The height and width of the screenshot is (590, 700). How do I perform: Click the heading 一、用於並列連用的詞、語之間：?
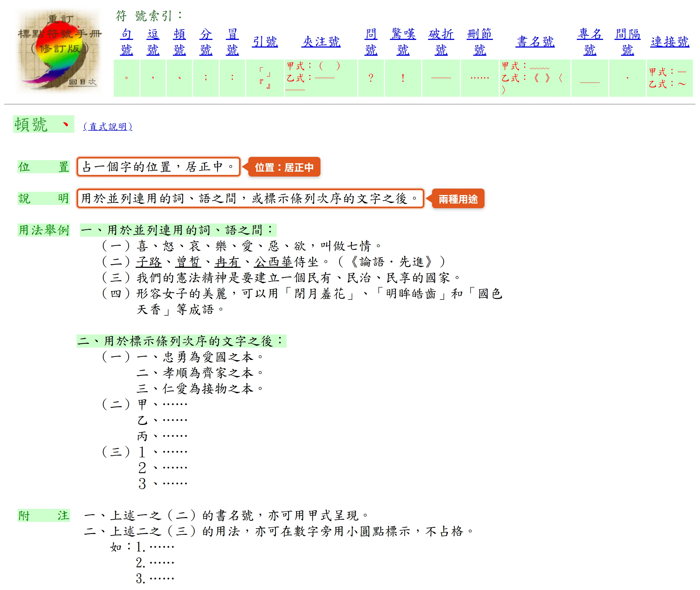[x=178, y=230]
